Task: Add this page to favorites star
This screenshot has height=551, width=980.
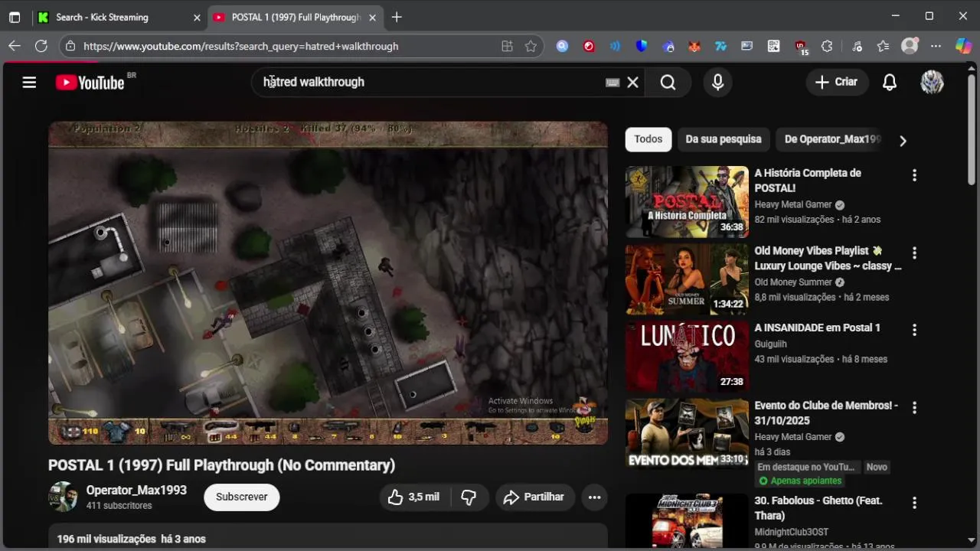Action: [531, 46]
